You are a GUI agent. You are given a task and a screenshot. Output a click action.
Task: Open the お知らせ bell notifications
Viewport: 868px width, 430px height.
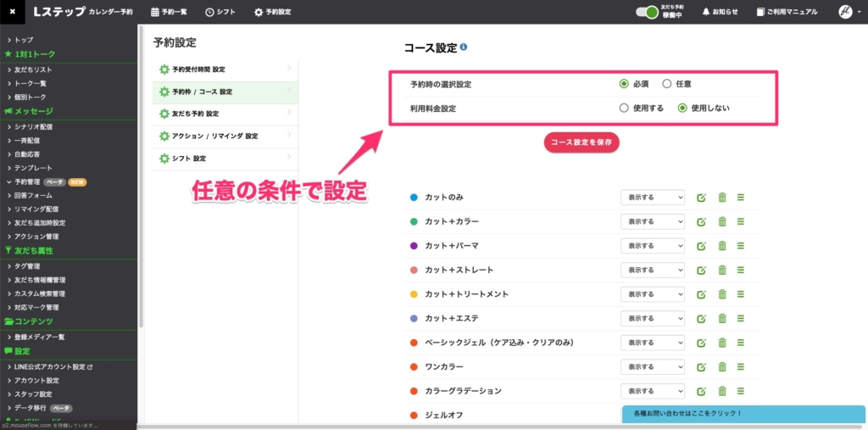tap(720, 12)
